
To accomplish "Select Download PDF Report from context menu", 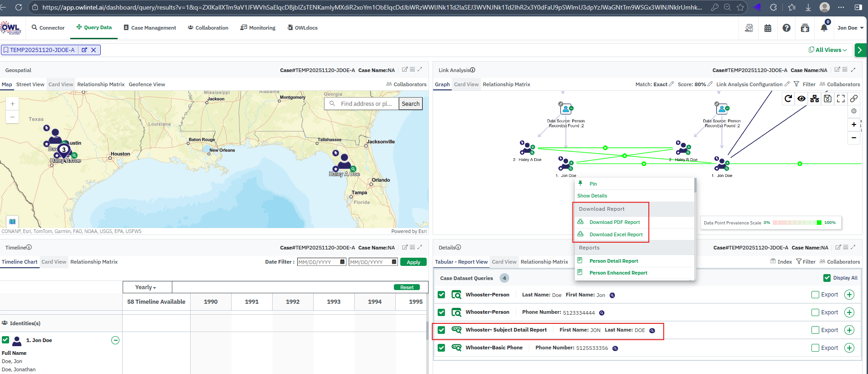I will 615,222.
